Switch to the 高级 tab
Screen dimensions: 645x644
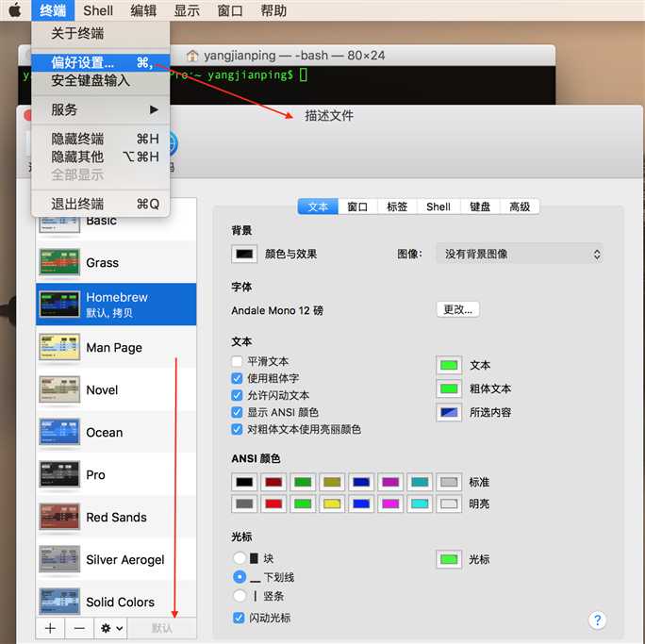click(520, 206)
